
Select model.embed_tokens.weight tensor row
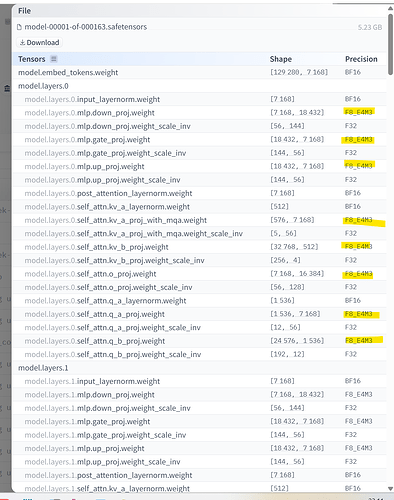(199, 72)
